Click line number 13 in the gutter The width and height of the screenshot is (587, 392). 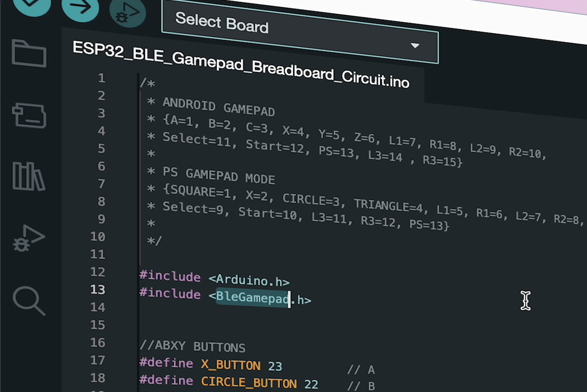[98, 290]
